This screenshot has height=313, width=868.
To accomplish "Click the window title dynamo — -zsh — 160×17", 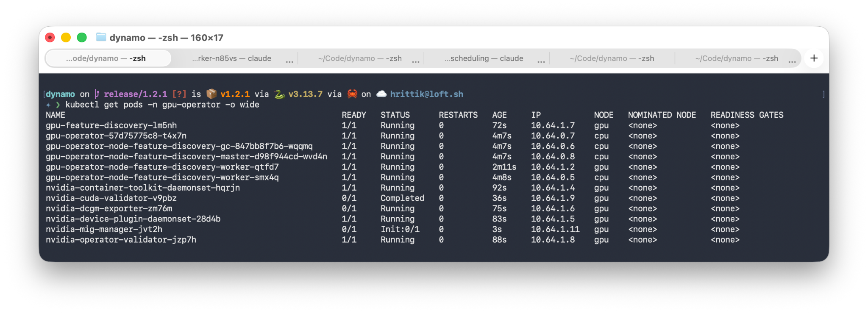I will coord(166,38).
